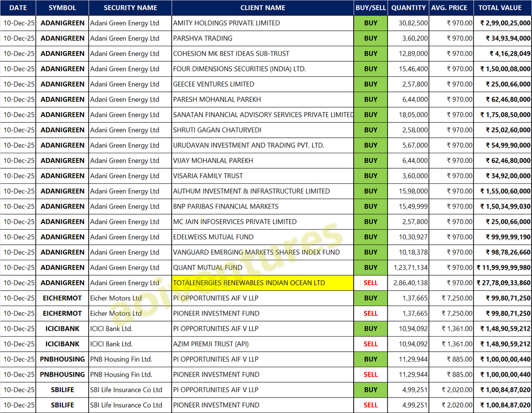Viewport: 532px width, 413px height.
Task: Select SBILIFE symbol in PI OPPORTUNITIES row
Action: coord(62,390)
